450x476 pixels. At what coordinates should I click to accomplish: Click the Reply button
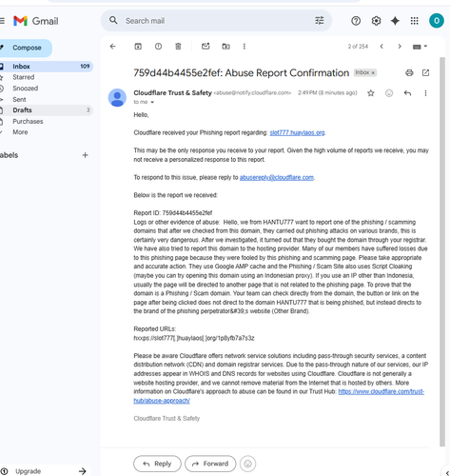[x=157, y=464]
